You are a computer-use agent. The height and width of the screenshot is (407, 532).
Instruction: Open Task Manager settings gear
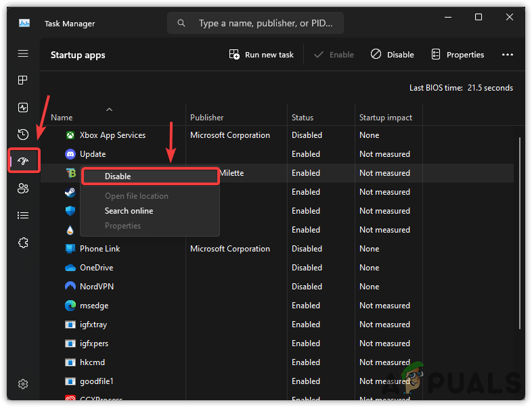click(x=23, y=384)
